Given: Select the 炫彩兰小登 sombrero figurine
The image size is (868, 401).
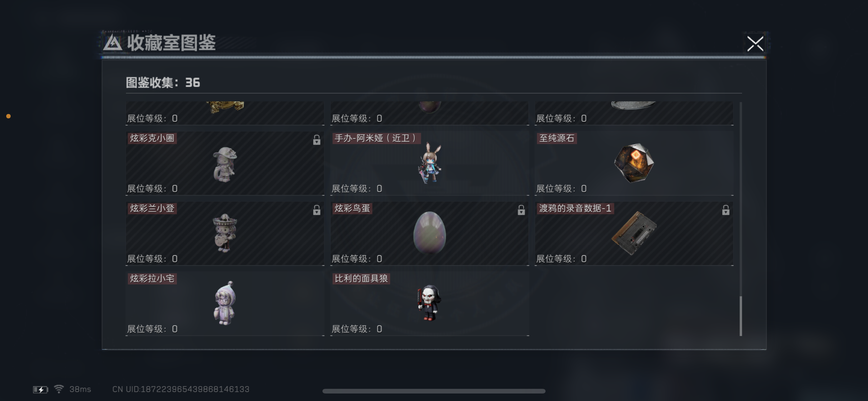Looking at the screenshot, I should click(225, 233).
